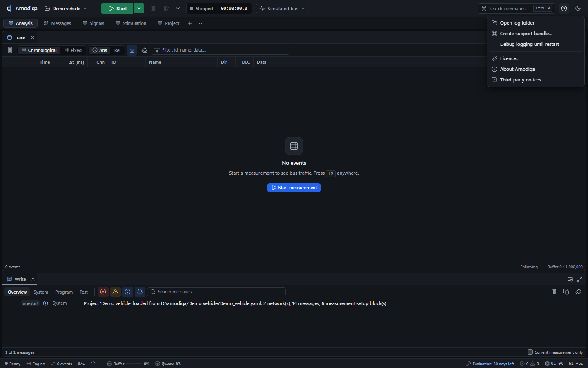Switch trace to Fixed mode
Viewport: 588px width, 368px height.
pos(73,50)
